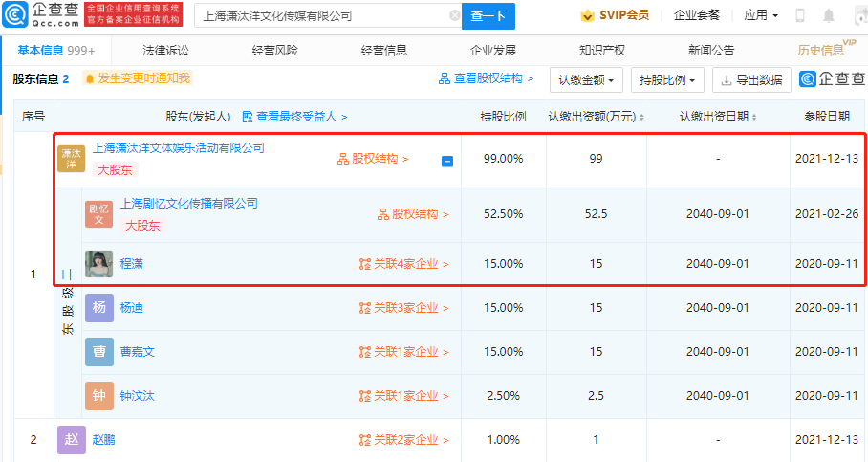Open 股权结构 for 上海剧忆文化传播

coord(413,214)
